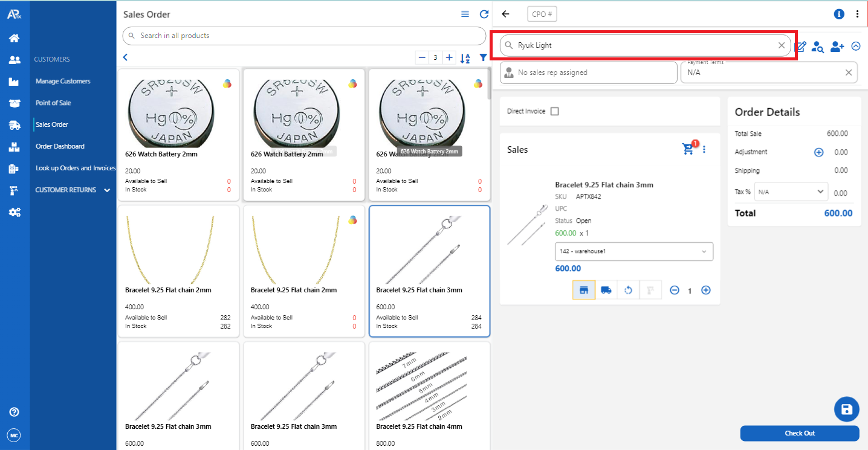Open the product filter funnel icon
Image resolution: width=868 pixels, height=450 pixels.
click(483, 58)
